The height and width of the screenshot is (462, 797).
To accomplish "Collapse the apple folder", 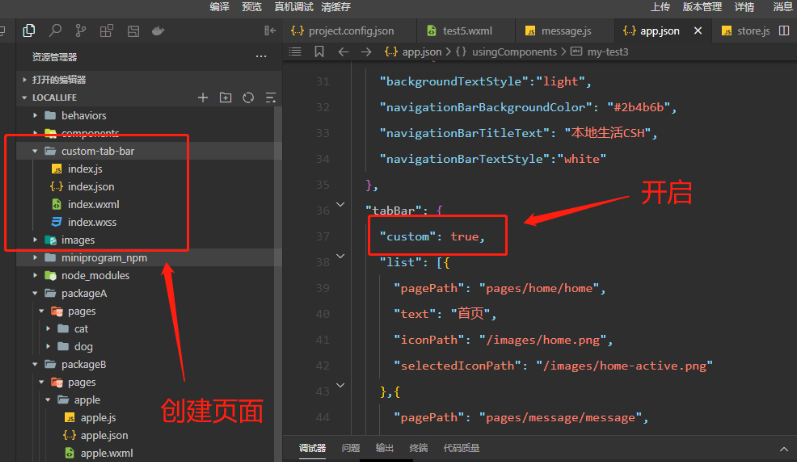I will point(48,400).
